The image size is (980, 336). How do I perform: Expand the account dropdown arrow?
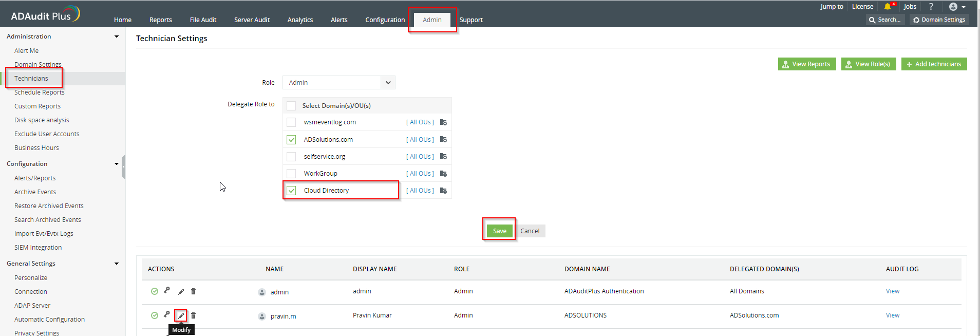point(963,7)
